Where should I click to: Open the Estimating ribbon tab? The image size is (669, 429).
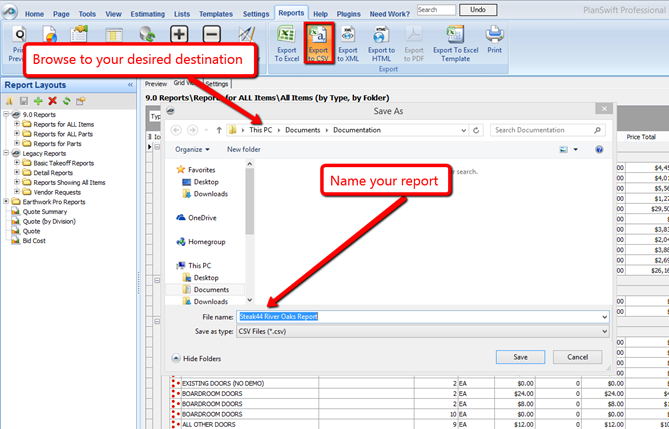(x=148, y=14)
